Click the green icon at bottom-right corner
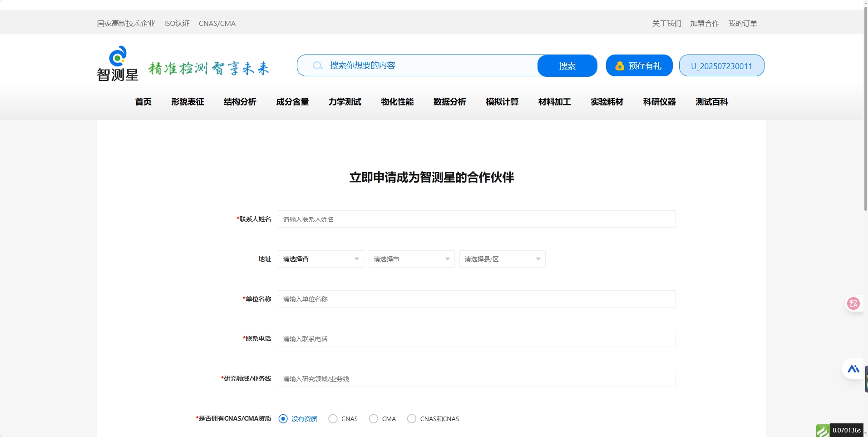Screen dimensions: 868x437 click(822, 431)
